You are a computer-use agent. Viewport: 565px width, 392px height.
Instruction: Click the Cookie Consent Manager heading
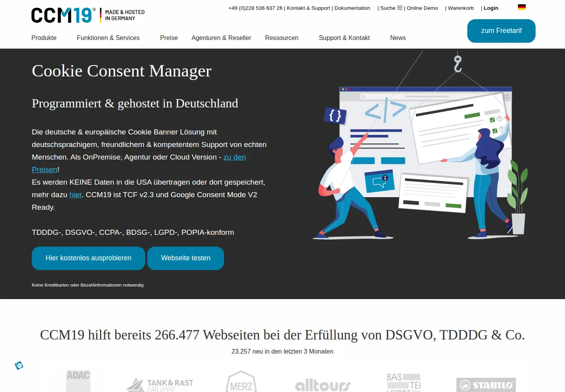tap(122, 71)
